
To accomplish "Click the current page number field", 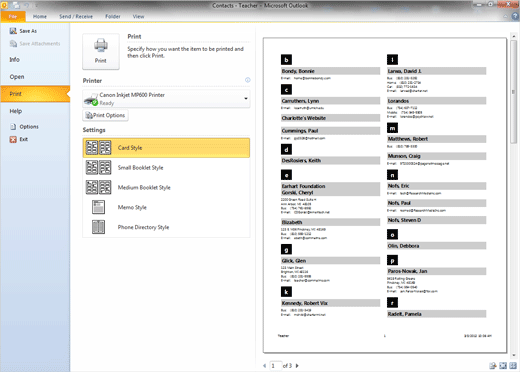I will click(x=276, y=366).
